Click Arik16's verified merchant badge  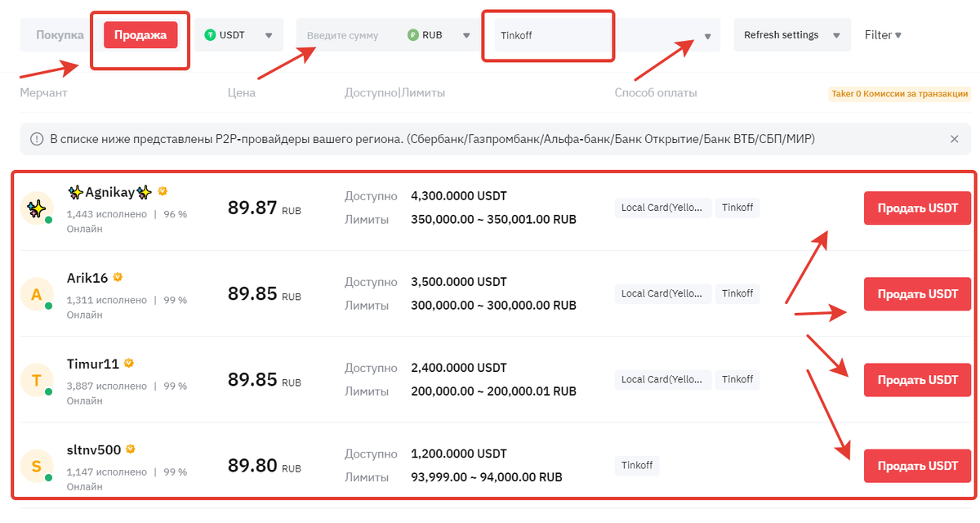(118, 277)
